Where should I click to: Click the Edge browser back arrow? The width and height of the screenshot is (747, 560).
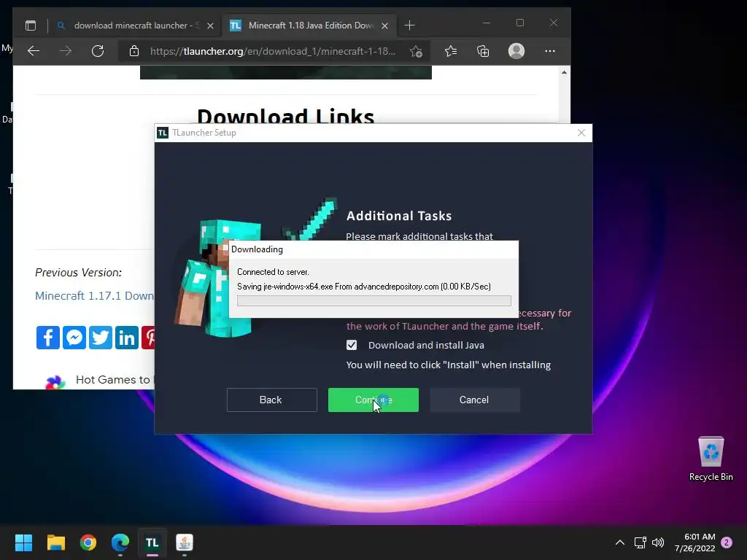pyautogui.click(x=34, y=51)
